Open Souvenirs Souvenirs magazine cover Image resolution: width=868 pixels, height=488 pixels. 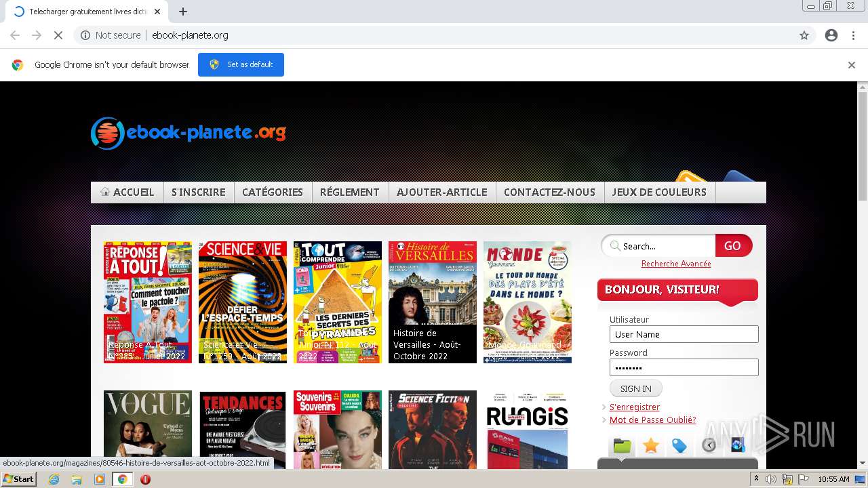338,430
